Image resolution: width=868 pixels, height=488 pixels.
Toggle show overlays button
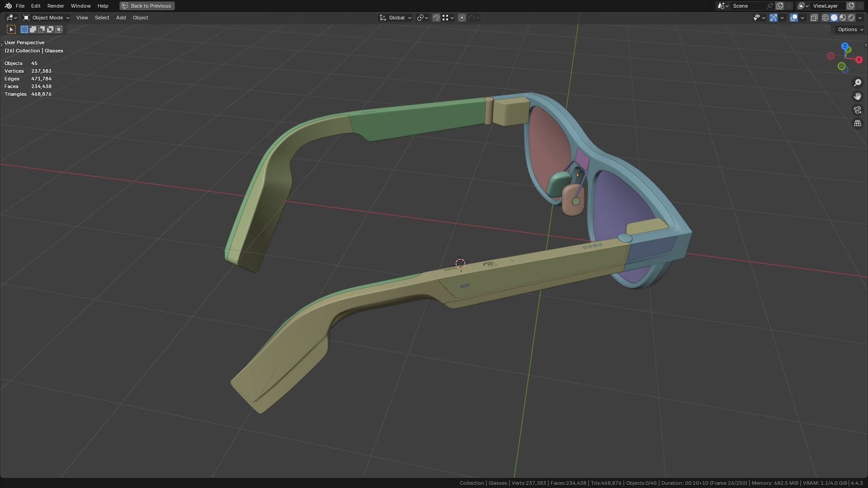(794, 18)
